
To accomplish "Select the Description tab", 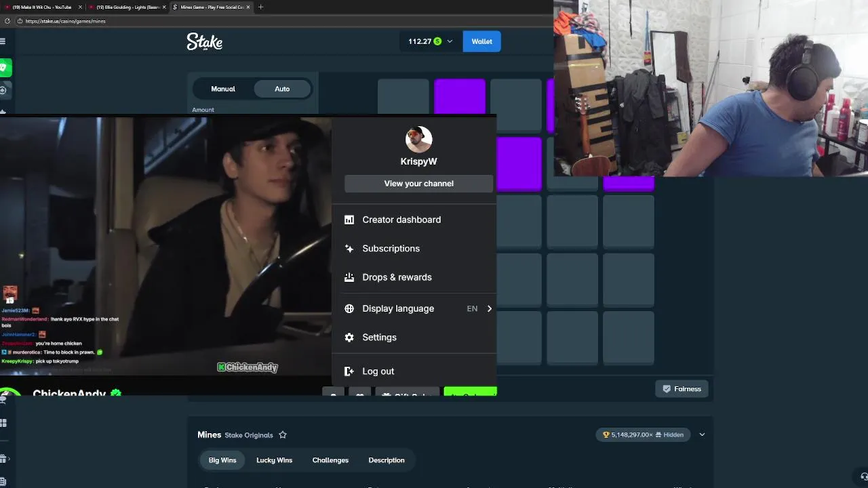I will [387, 460].
